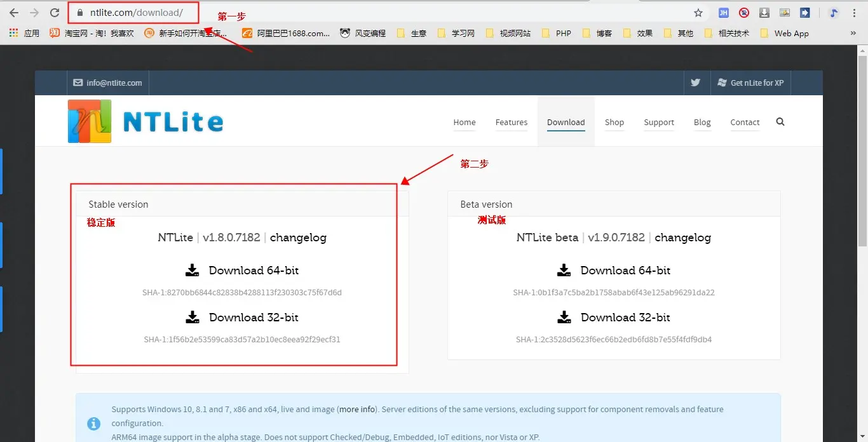
Task: Open the download arrow extension
Action: tap(764, 13)
